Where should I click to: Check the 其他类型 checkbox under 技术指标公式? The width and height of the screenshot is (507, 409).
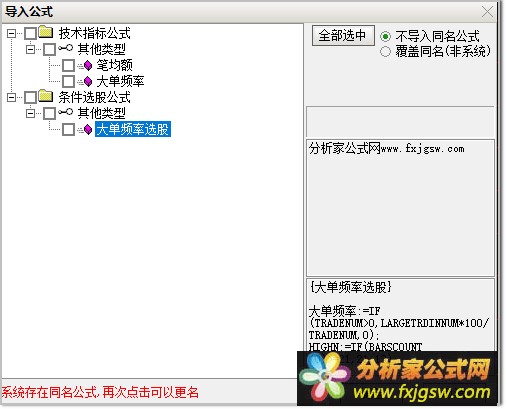(50, 49)
